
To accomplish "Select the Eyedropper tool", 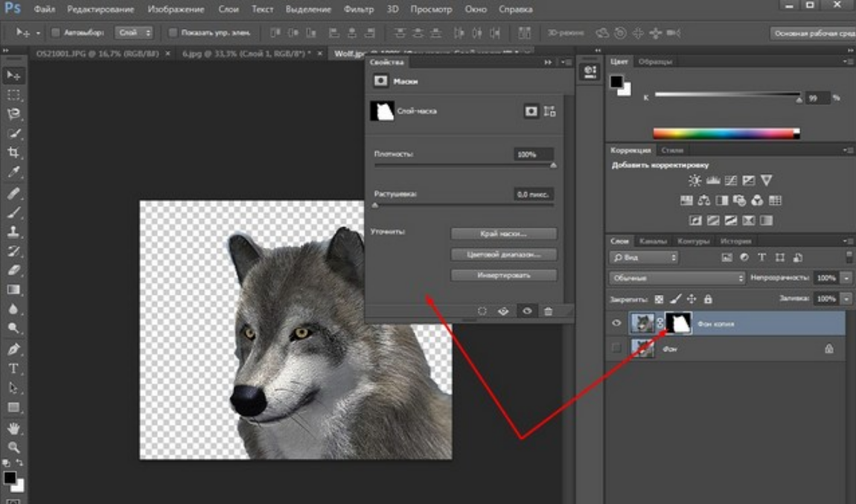I will (x=13, y=173).
